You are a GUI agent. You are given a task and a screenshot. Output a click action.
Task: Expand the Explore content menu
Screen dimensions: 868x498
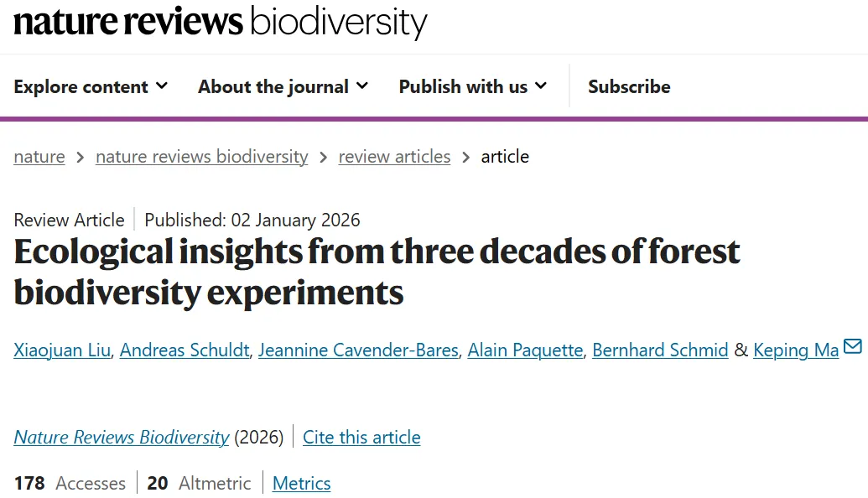point(91,86)
